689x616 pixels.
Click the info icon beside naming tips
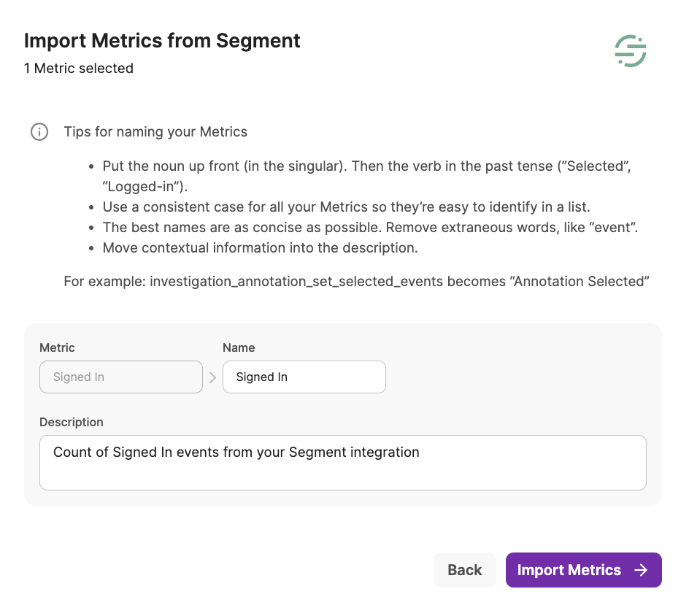[39, 132]
